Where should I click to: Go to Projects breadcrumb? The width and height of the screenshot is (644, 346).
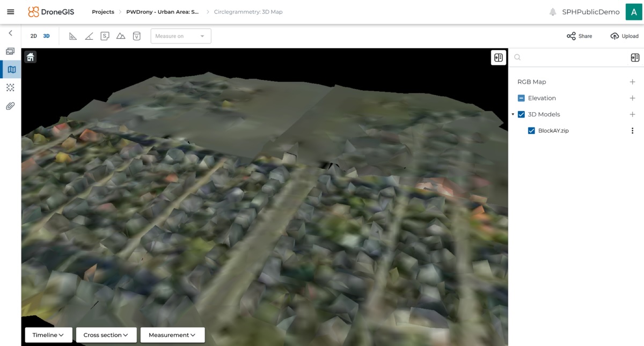point(103,12)
